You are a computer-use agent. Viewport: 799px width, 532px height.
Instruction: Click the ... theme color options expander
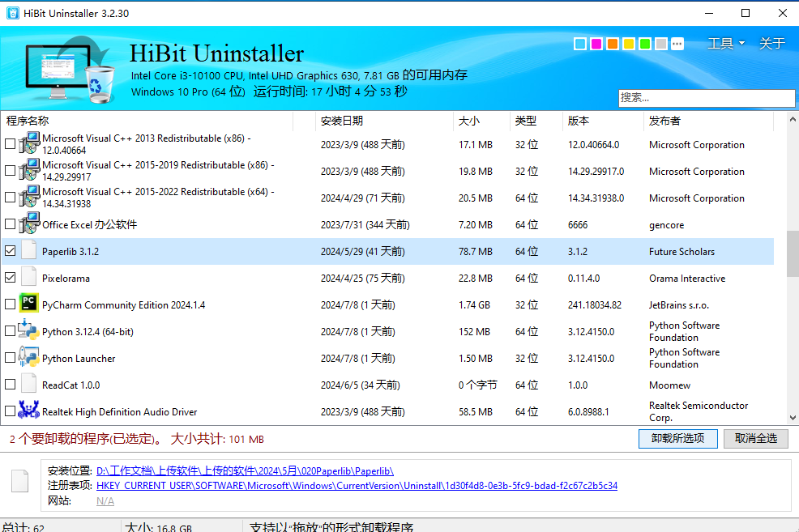click(677, 44)
